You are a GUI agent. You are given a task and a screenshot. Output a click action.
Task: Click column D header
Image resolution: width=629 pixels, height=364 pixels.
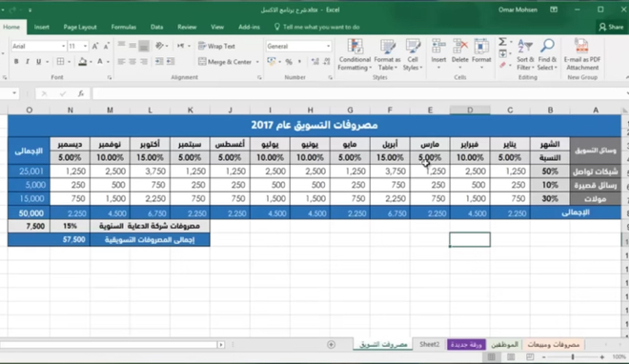pyautogui.click(x=470, y=110)
